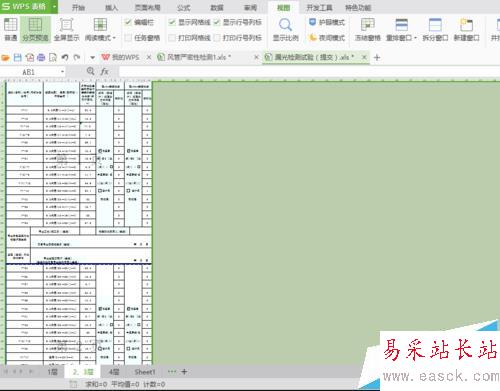
Task: Toggle Show Gridlines (显示网格线) checkbox
Action: pos(172,22)
